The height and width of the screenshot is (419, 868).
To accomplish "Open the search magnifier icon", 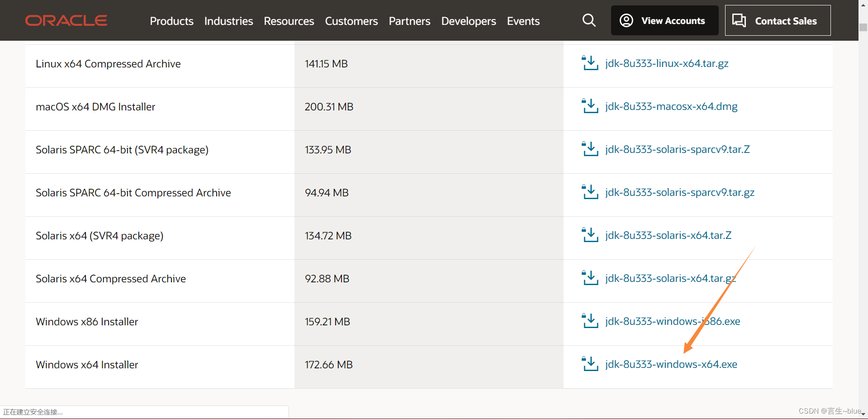I will tap(589, 20).
